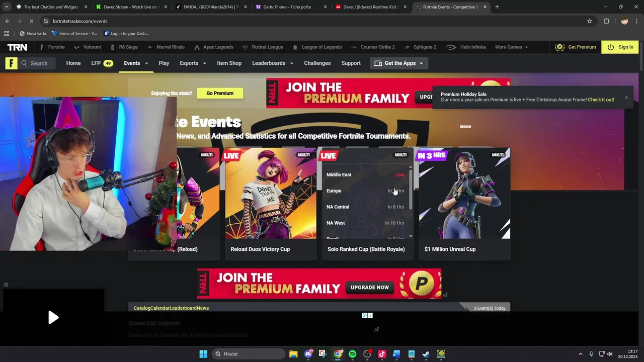Open the Rocket League game link
The height and width of the screenshot is (362, 644).
click(263, 47)
